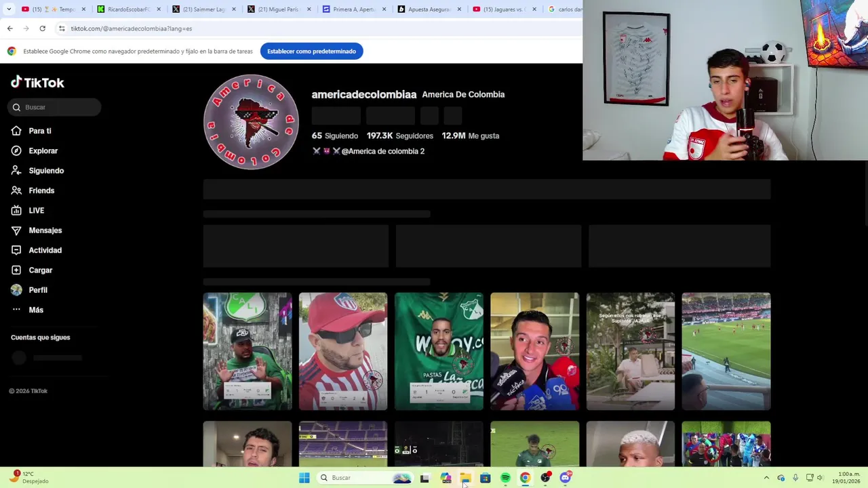Open Task View on the taskbar
Viewport: 868px width, 488px height.
tap(425, 478)
